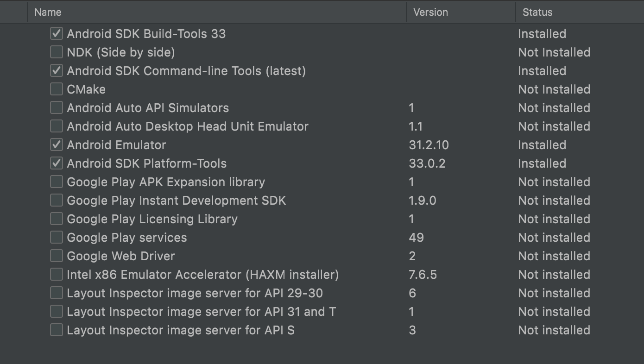This screenshot has height=364, width=644.
Task: Click 'Installed' status of Android SDK Build-Tools 33
Action: (x=542, y=34)
